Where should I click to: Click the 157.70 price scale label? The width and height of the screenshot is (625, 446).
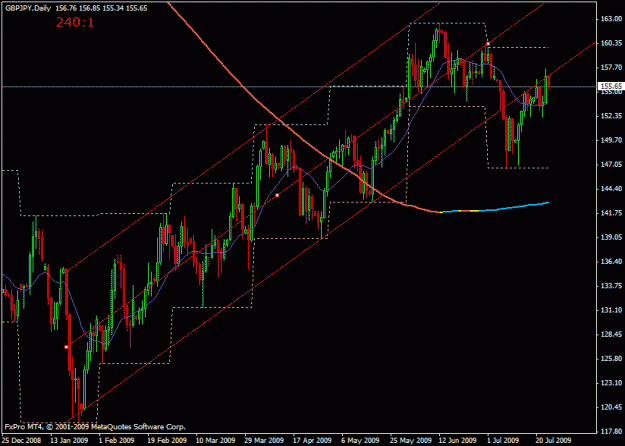611,67
